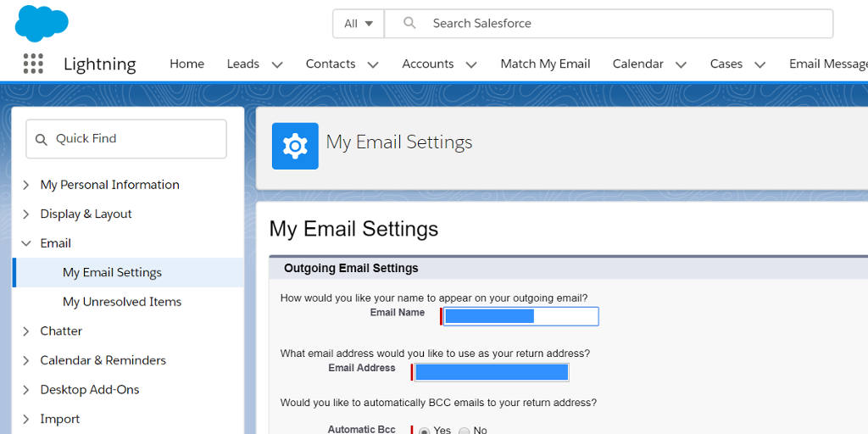
Task: Open the All search scope dropdown
Action: (x=359, y=23)
